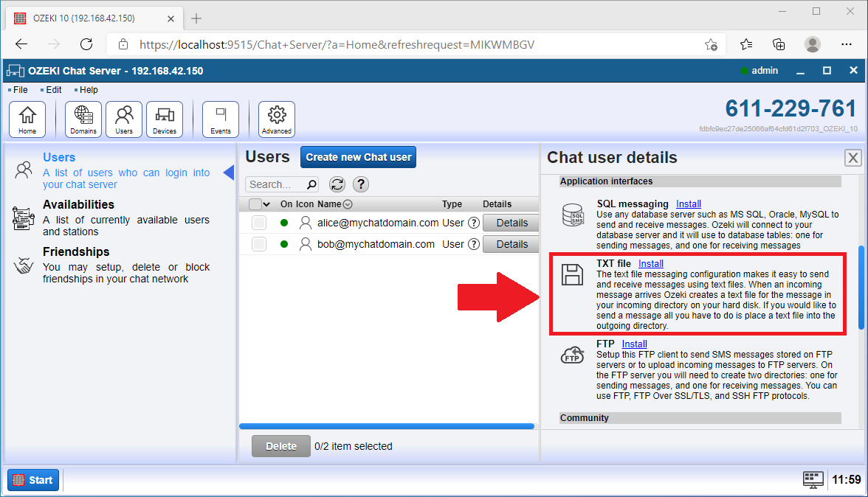Screen dimensions: 868x497
Task: Click Create new Chat user button
Action: pyautogui.click(x=358, y=157)
